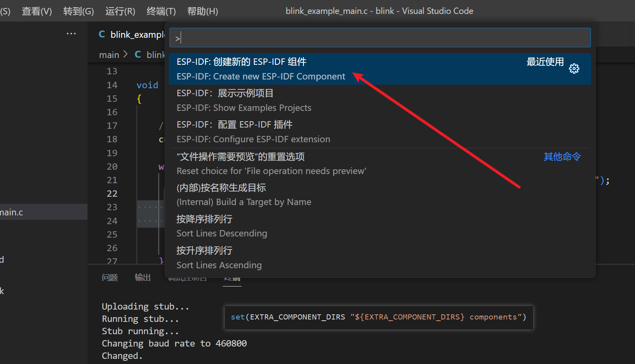This screenshot has height=364, width=635.
Task: Select Sort Lines Ascending command
Action: coord(380,258)
